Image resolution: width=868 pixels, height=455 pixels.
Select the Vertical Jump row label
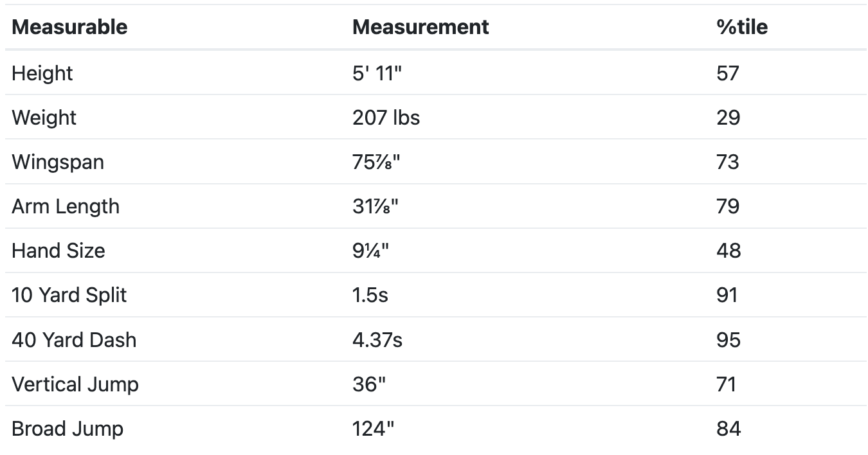click(x=75, y=384)
